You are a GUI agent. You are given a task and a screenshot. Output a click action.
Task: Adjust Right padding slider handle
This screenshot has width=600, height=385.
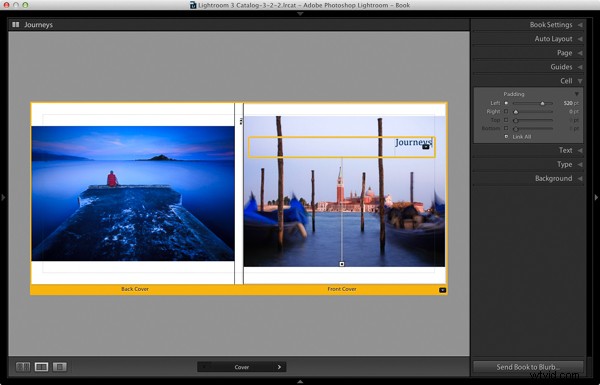tap(516, 112)
